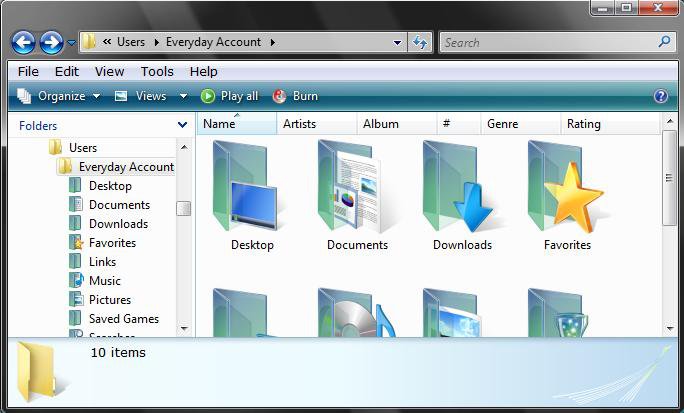Click Play all in toolbar

pyautogui.click(x=229, y=96)
